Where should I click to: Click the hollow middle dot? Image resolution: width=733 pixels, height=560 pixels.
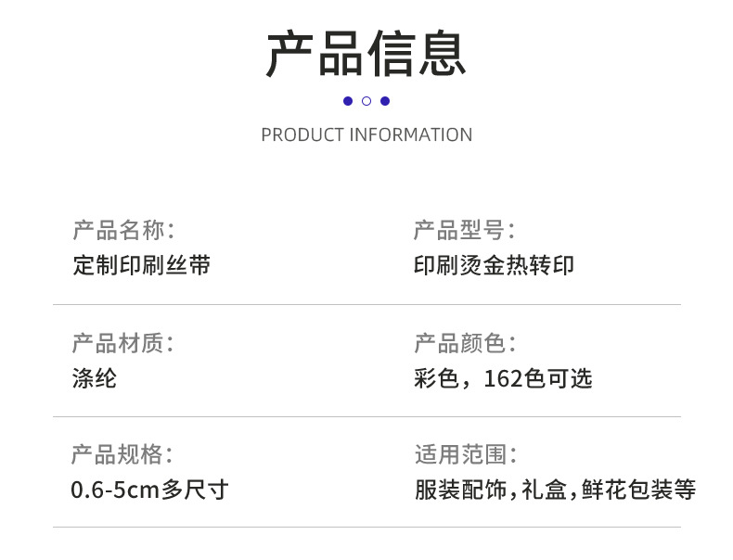366,101
